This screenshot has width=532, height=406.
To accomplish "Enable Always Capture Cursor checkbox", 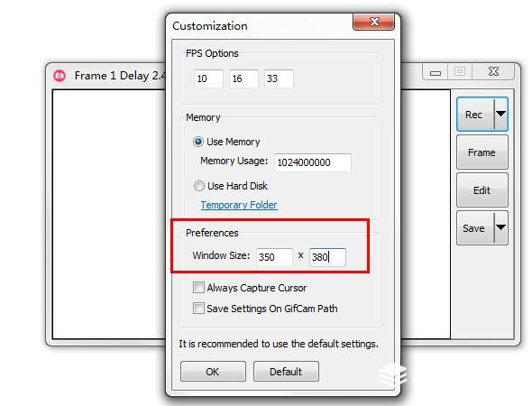I will 198,288.
